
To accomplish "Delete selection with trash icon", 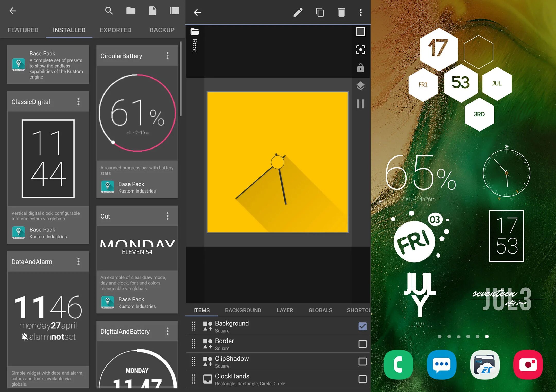I will 341,12.
